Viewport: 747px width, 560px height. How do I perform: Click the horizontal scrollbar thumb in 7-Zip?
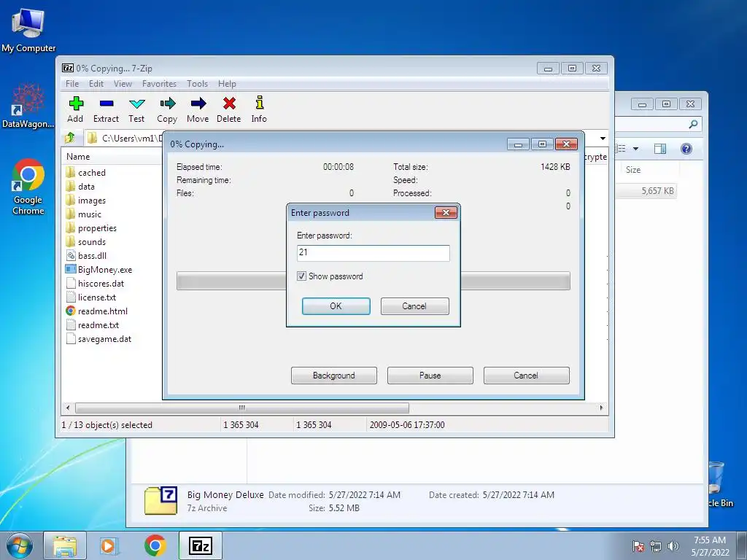click(242, 408)
